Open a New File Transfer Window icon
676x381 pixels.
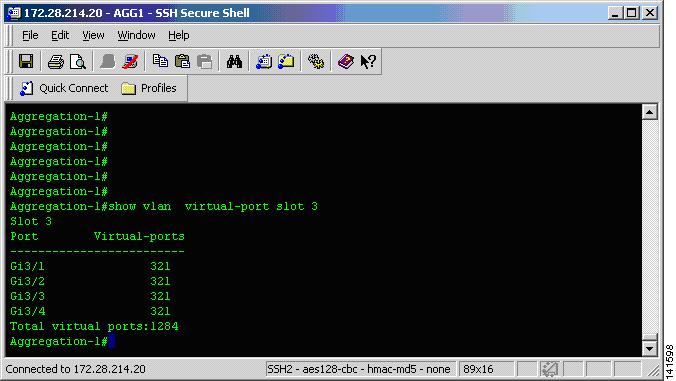tap(286, 62)
